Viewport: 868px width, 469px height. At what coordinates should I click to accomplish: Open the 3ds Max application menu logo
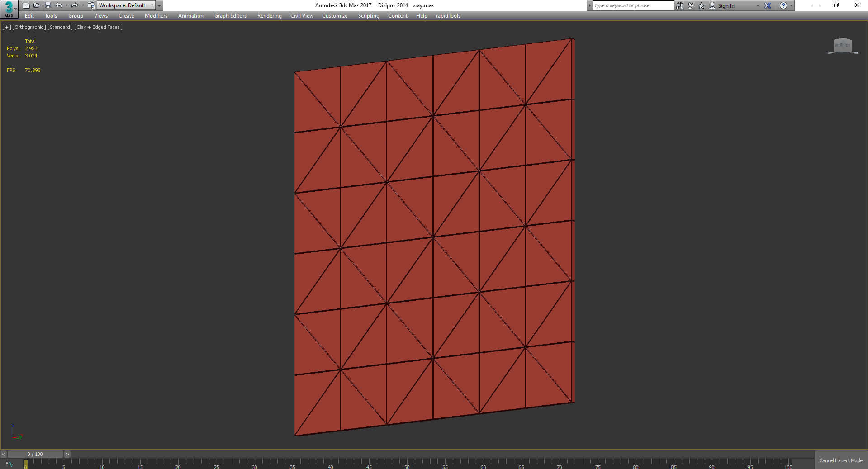(x=9, y=9)
